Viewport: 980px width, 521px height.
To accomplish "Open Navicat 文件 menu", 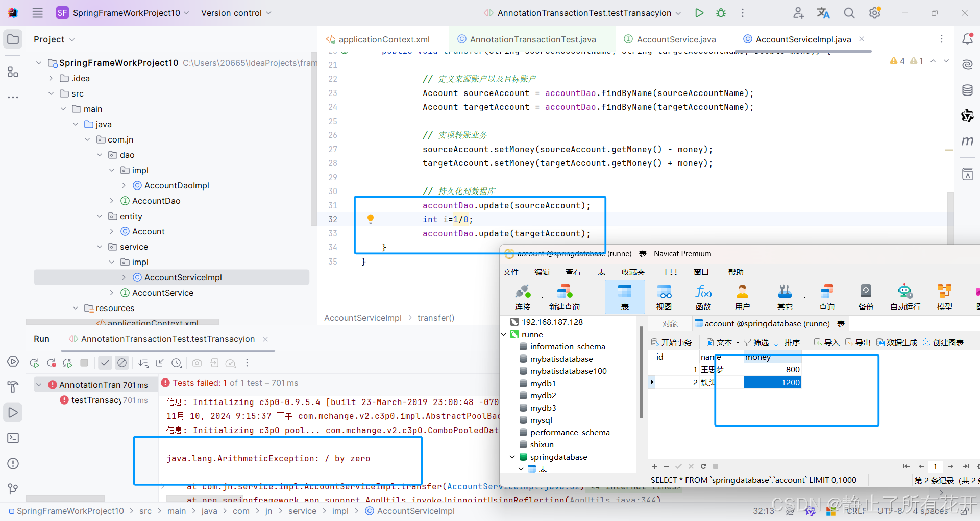I will pos(510,272).
